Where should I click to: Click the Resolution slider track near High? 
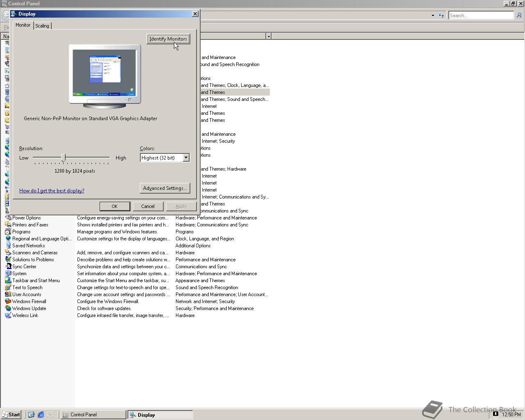click(107, 157)
